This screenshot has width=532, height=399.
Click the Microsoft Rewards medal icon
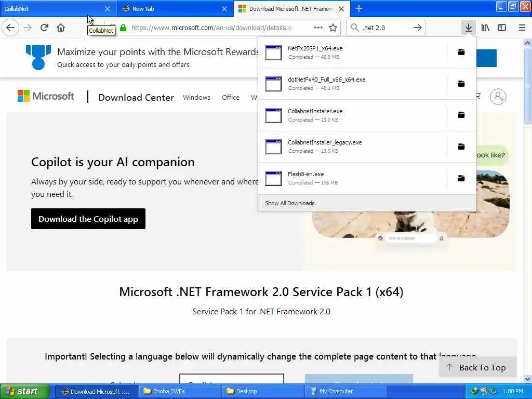pyautogui.click(x=38, y=57)
